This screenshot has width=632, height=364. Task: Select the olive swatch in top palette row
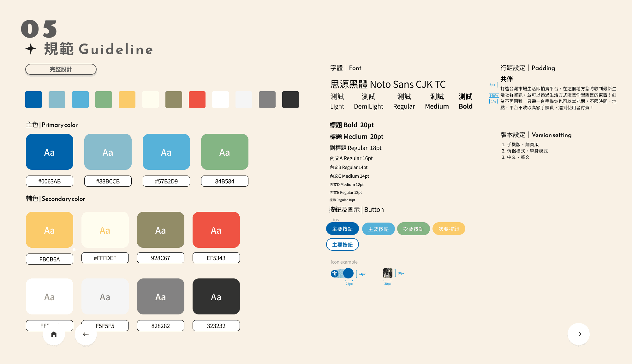174,100
